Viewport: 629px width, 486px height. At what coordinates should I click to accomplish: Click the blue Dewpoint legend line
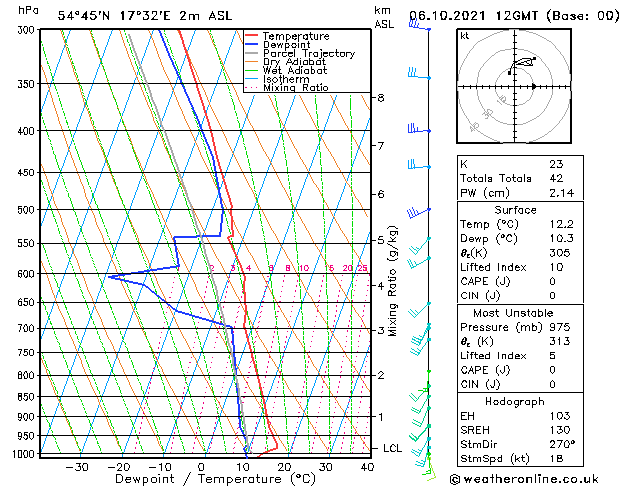(x=252, y=45)
